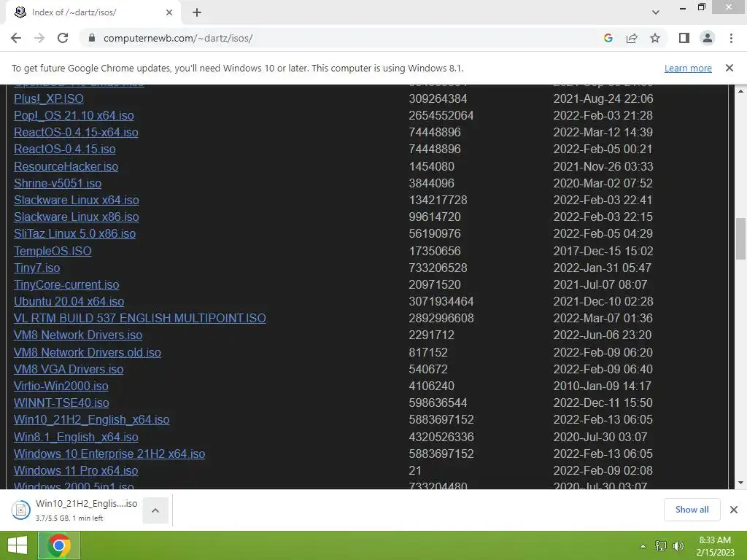Screen dimensions: 747x560
Task: Click date 2017-Dec-15 15:02
Action: coord(603,251)
